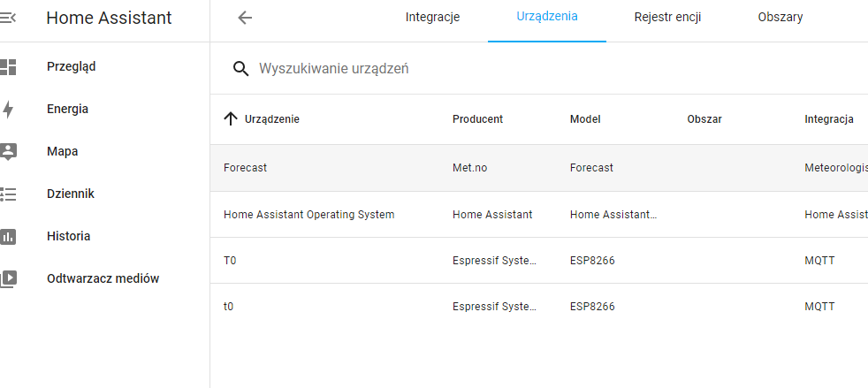The image size is (868, 388).
Task: Click the Energia lightning bolt icon
Action: 8,109
